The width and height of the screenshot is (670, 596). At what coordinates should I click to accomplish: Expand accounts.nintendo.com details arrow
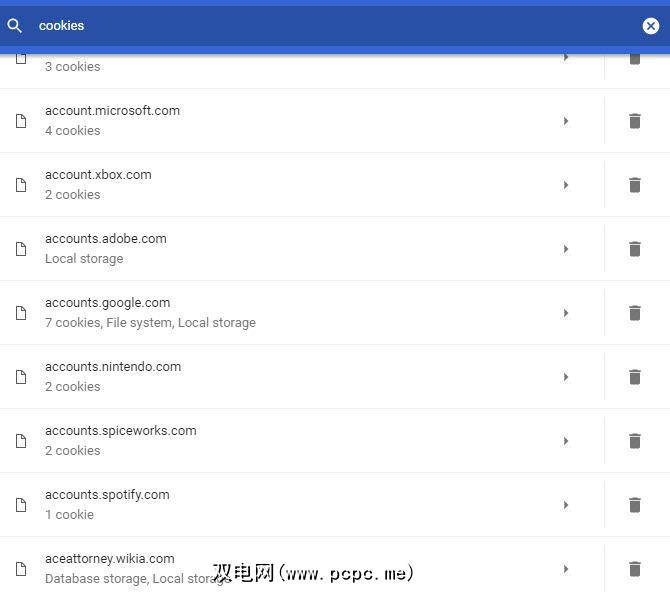566,377
